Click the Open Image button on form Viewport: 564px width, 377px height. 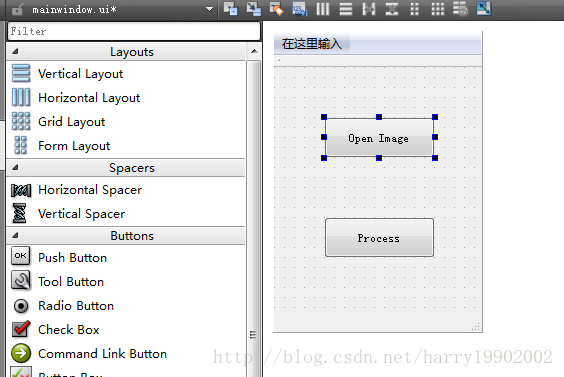tap(379, 137)
